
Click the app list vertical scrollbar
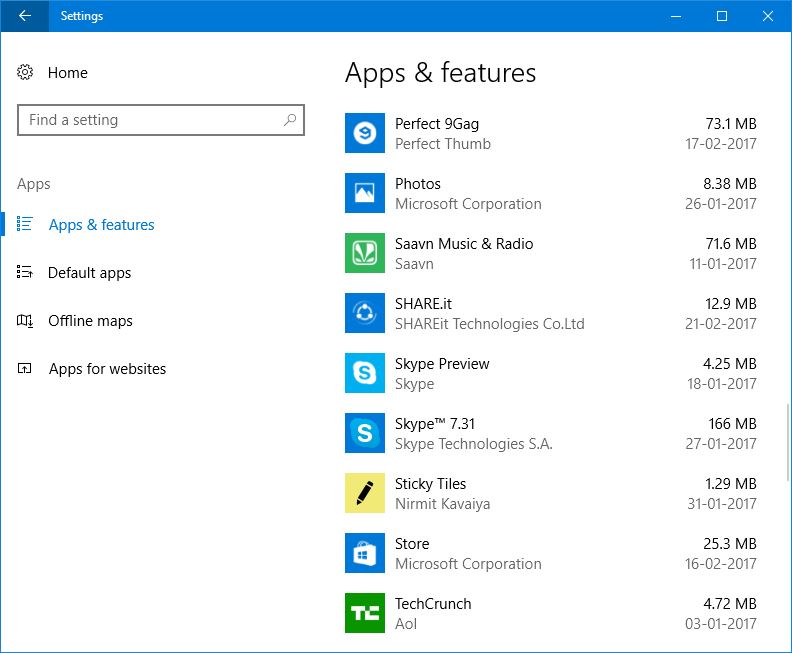(x=788, y=442)
